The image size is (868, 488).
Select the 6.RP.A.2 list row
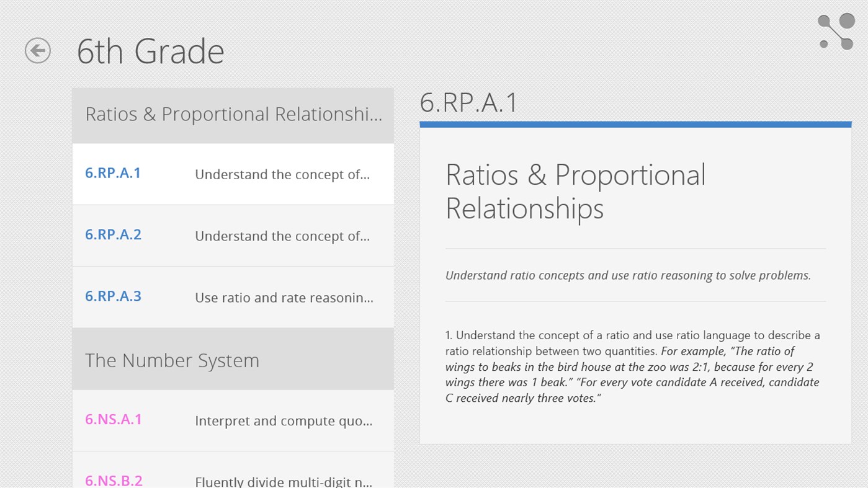[233, 235]
